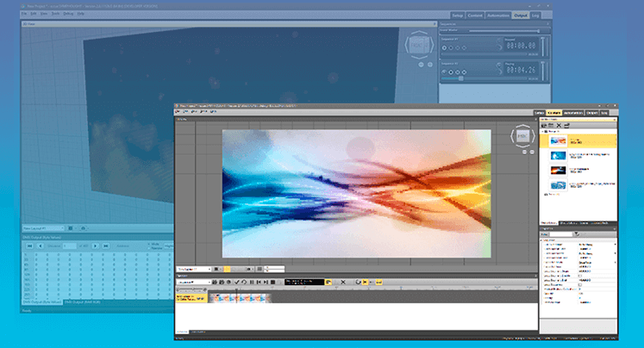Open the sequence selector dropdown in the timeline toolbar
The height and width of the screenshot is (348, 644).
[x=194, y=283]
